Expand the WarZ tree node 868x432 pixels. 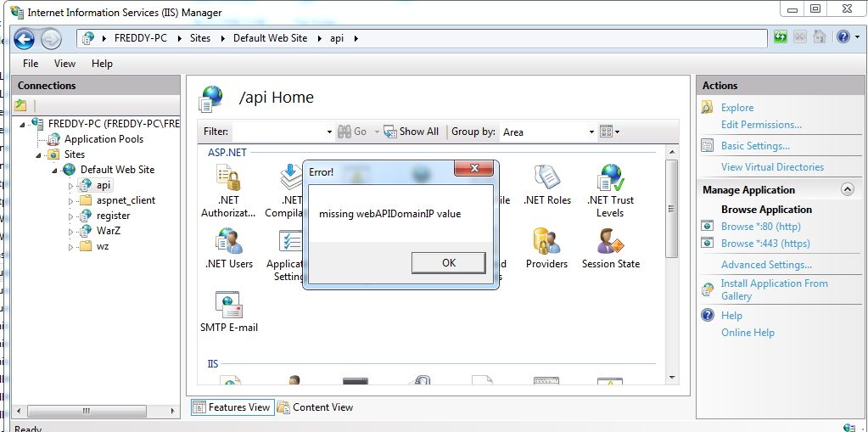[70, 232]
